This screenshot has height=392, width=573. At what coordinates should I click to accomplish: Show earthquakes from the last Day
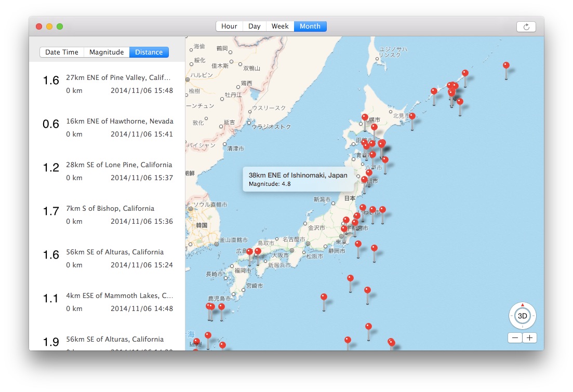(255, 26)
